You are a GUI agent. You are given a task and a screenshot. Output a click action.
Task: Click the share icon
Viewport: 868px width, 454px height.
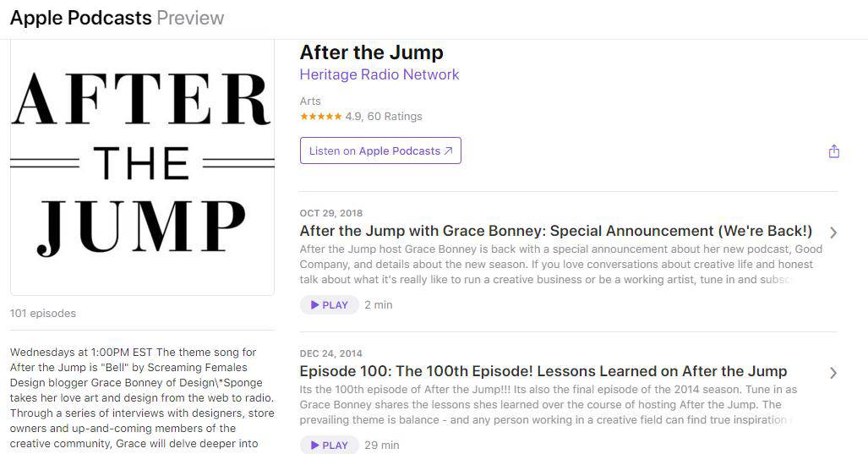pos(833,151)
